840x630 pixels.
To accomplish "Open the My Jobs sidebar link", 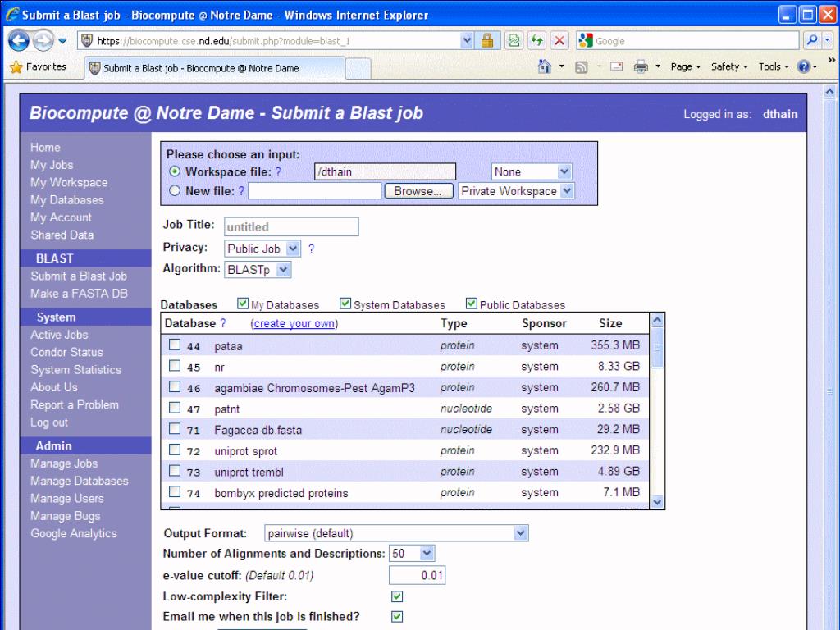I will pos(52,165).
